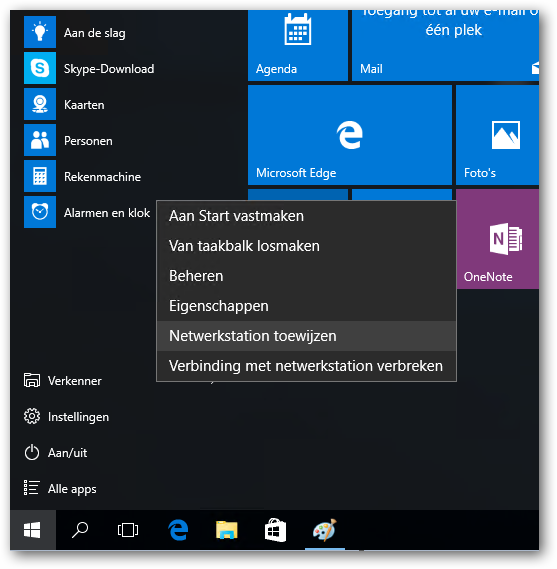
Task: Click the Personen text
Action: click(88, 140)
